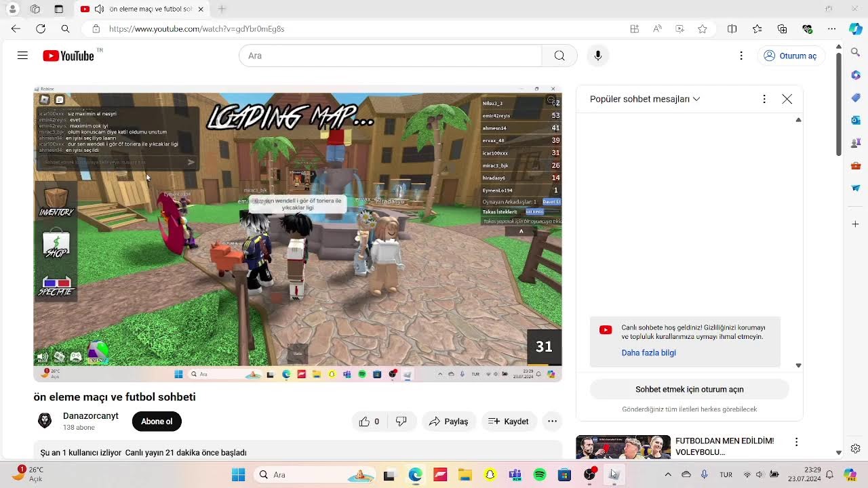The height and width of the screenshot is (488, 868).
Task: Open live chat options three-dot menu
Action: pos(764,99)
